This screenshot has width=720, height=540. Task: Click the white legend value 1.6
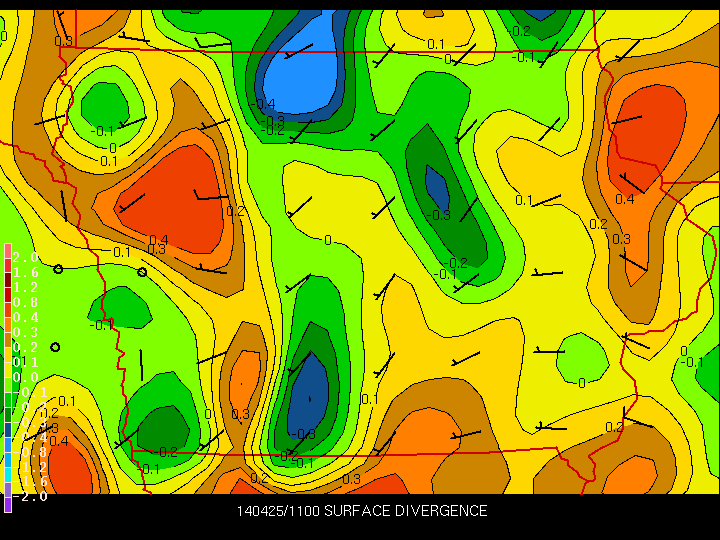[25, 272]
